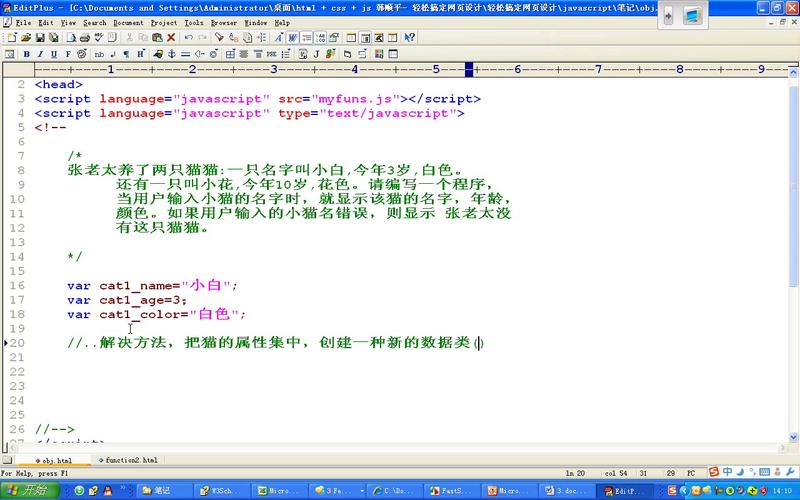Viewport: 800px width, 500px height.
Task: Undo the last edit with Undo icon
Action: 189,37
